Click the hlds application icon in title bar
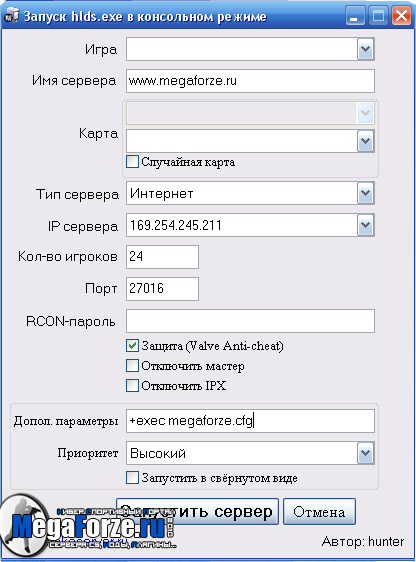 tap(11, 16)
